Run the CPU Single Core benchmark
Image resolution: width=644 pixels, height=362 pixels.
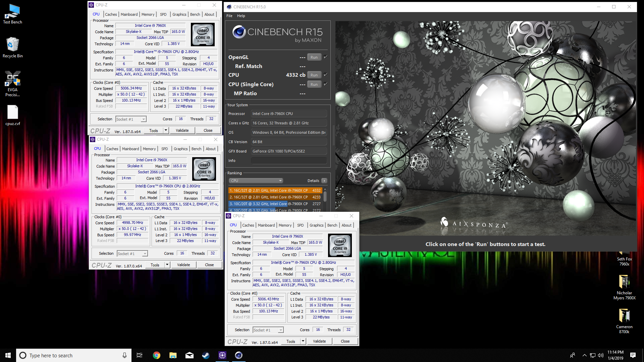coord(314,84)
